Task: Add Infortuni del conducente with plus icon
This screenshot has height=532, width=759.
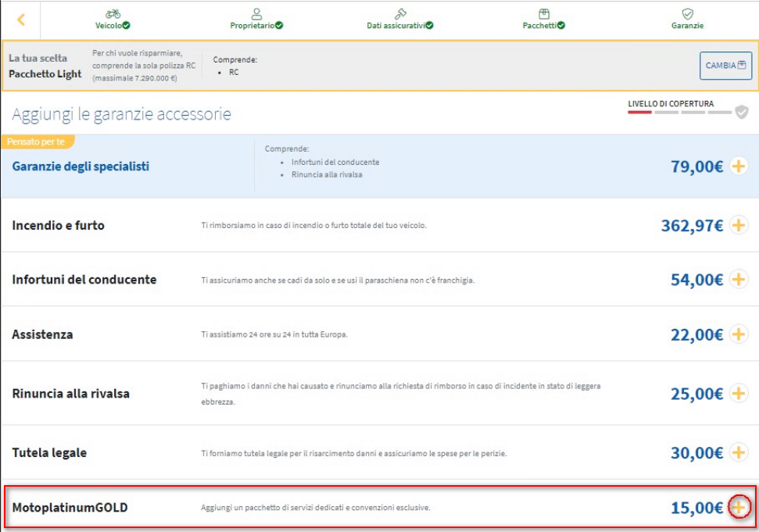Action: 738,280
